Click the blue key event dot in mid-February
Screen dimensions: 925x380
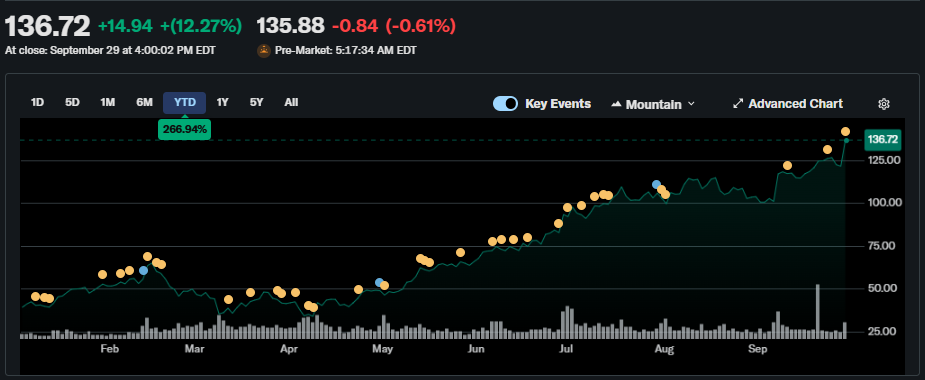[143, 271]
